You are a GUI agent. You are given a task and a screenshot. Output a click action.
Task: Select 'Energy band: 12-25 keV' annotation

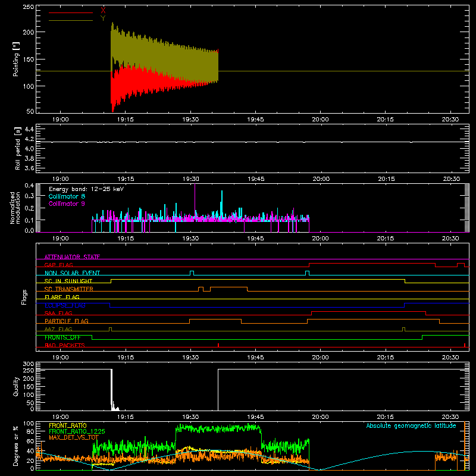[x=86, y=189]
